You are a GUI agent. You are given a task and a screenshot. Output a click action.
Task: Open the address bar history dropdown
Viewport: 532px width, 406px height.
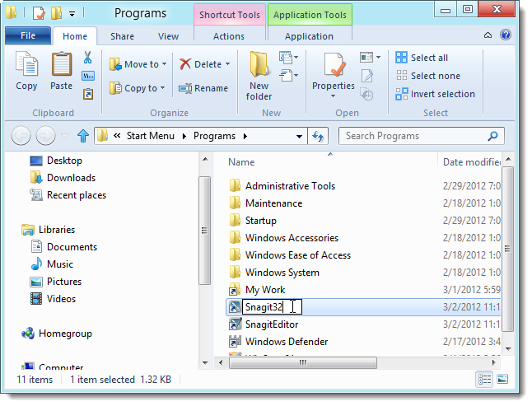299,137
